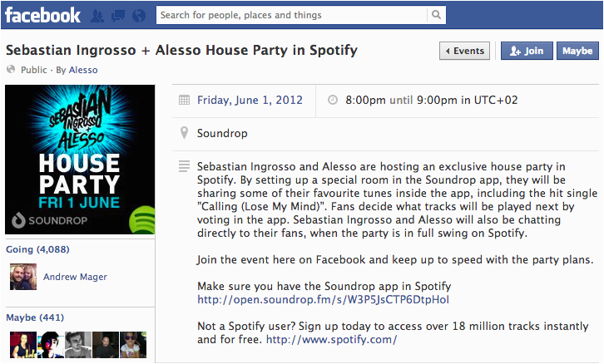Visit the www.spotify.com link
The width and height of the screenshot is (604, 364).
[331, 339]
